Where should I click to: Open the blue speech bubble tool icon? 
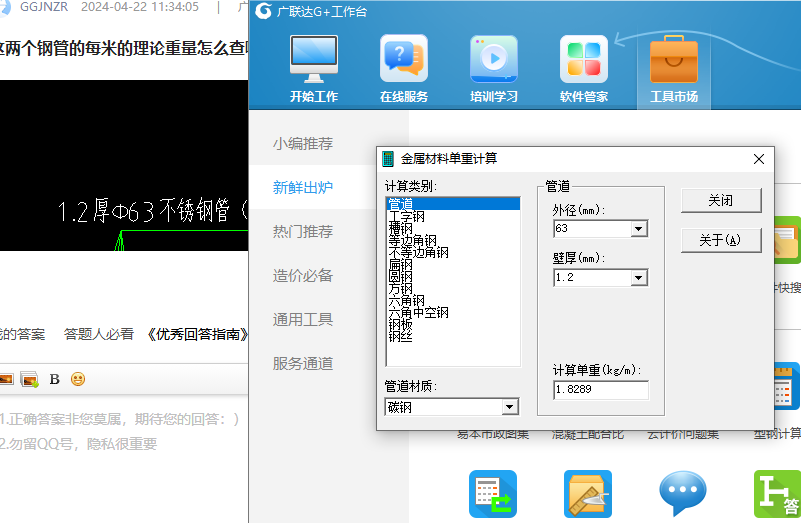(x=683, y=494)
